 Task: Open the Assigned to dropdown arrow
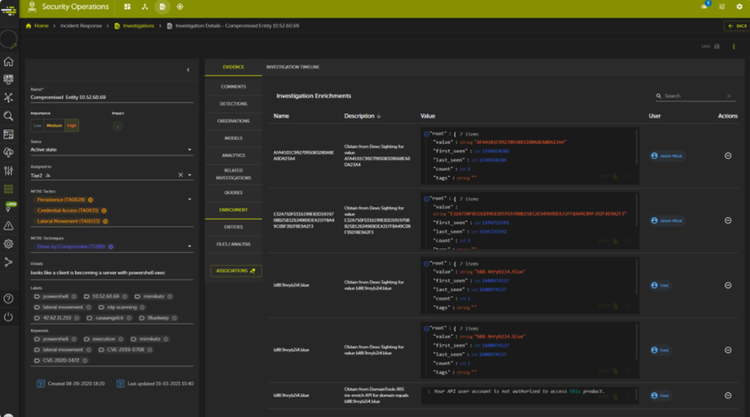tap(189, 175)
